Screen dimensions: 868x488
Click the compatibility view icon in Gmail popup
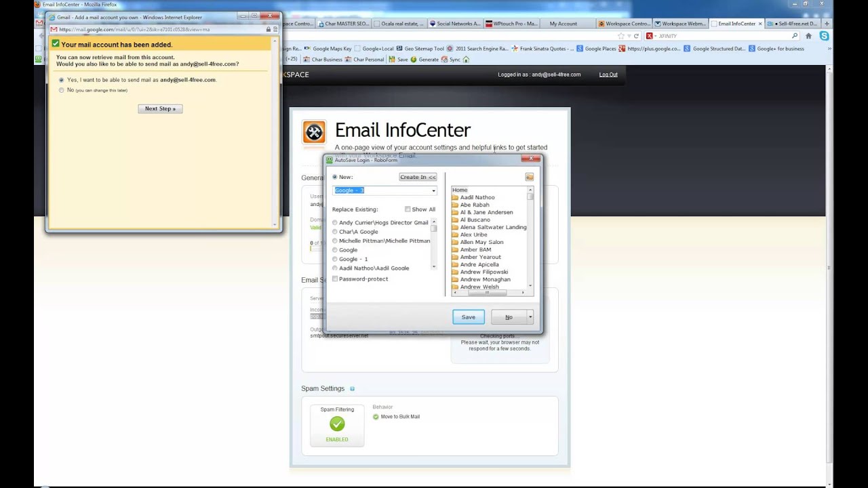tap(275, 29)
